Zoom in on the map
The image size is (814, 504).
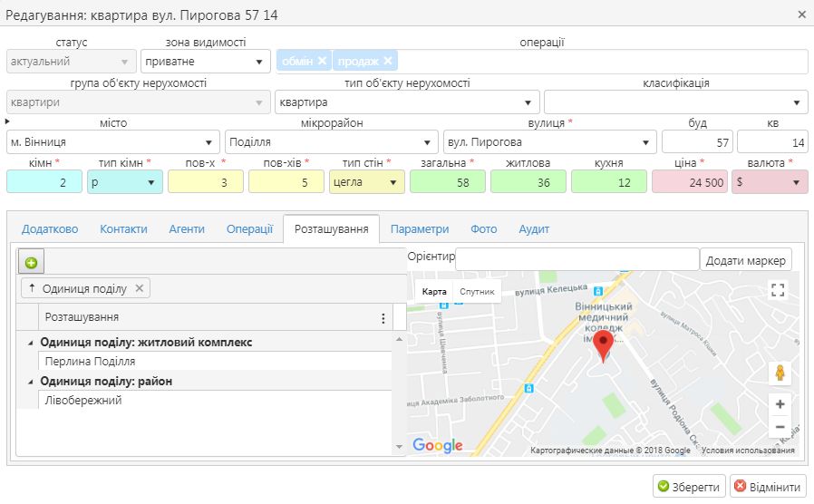point(780,403)
